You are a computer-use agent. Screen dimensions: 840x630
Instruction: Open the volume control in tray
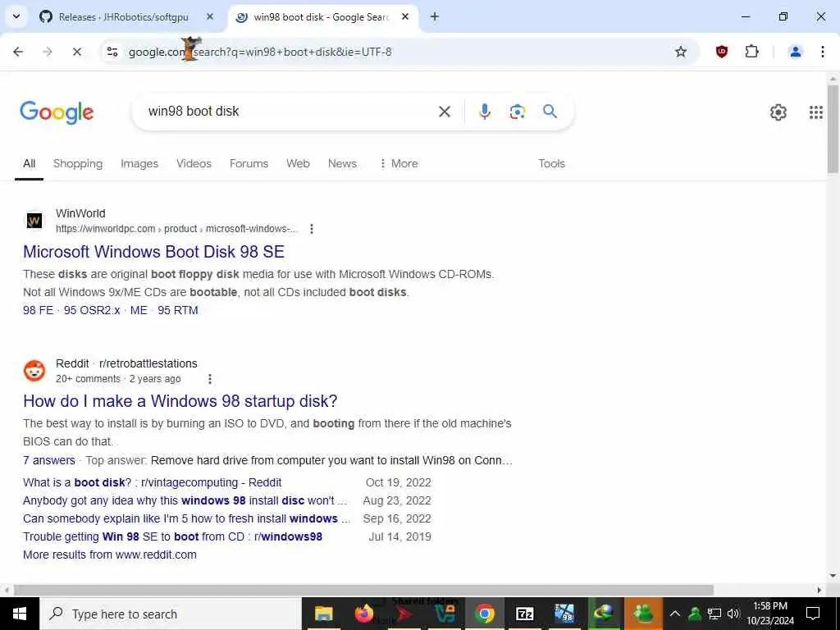coord(733,614)
